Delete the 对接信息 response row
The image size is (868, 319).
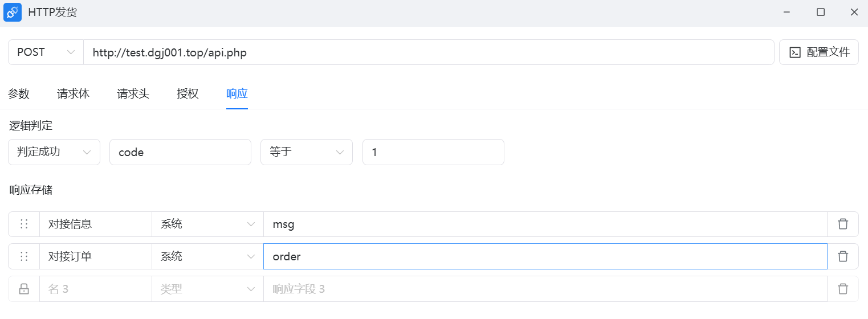(842, 224)
